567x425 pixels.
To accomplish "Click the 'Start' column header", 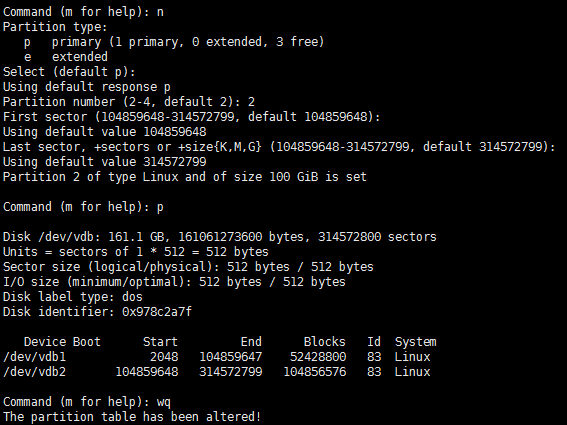I will click(160, 342).
